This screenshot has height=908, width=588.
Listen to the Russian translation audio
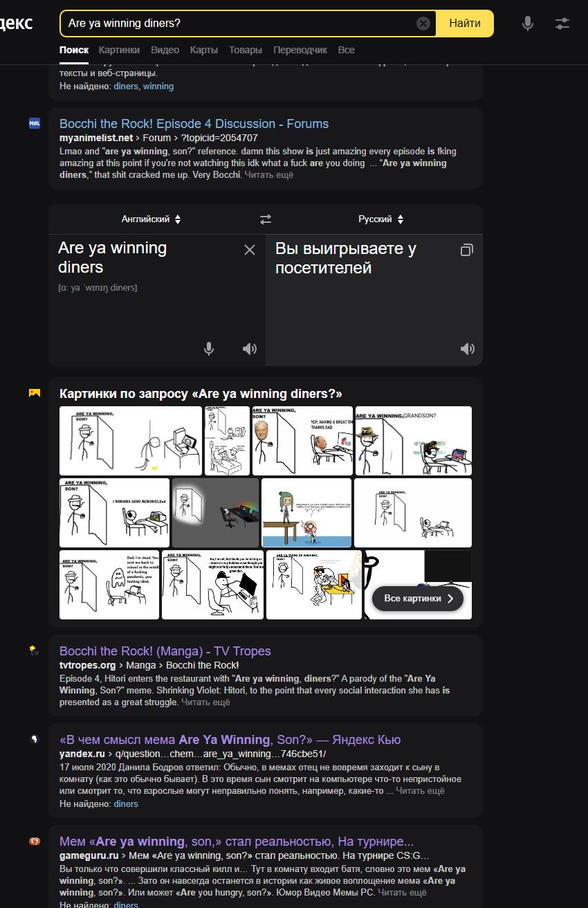[468, 349]
